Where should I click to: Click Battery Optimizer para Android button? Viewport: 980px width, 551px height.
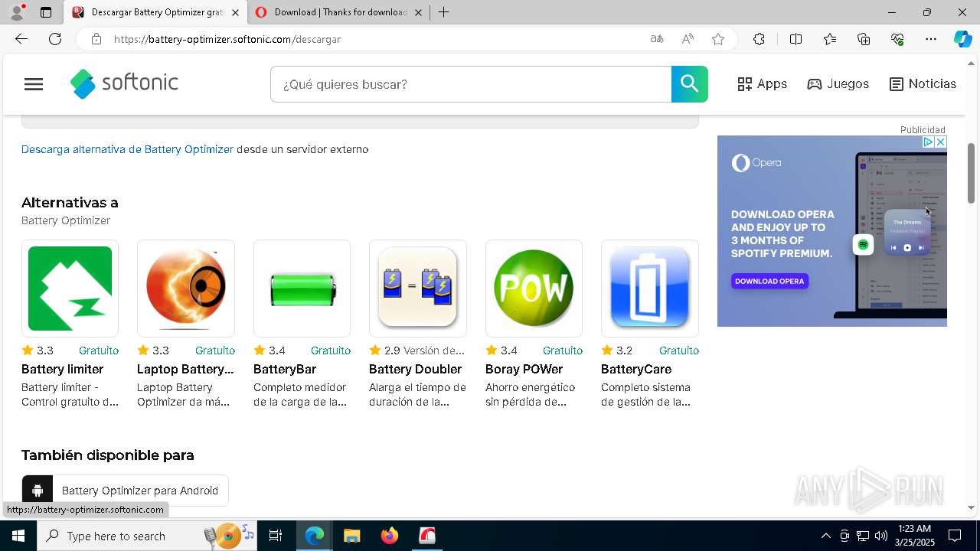point(125,491)
